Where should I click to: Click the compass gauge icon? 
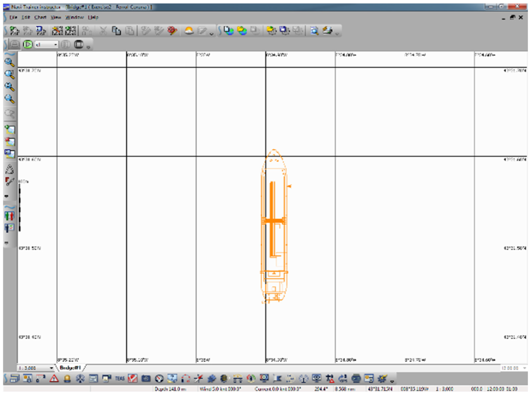(159, 379)
